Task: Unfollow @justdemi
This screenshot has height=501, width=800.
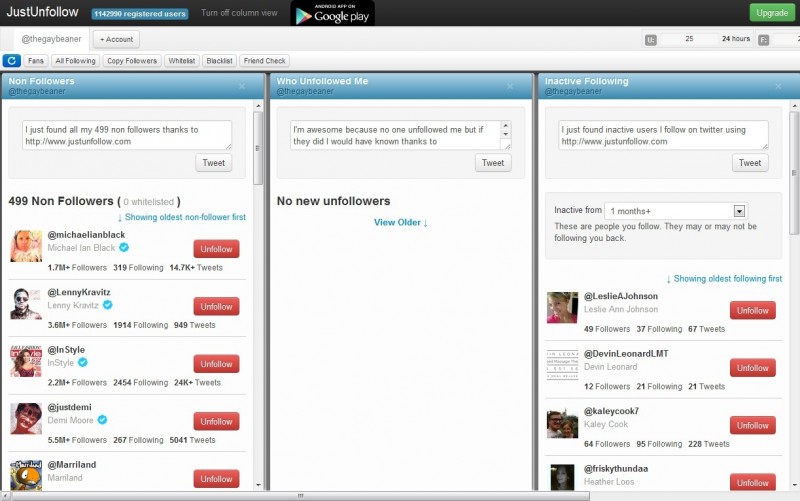Action: click(216, 421)
